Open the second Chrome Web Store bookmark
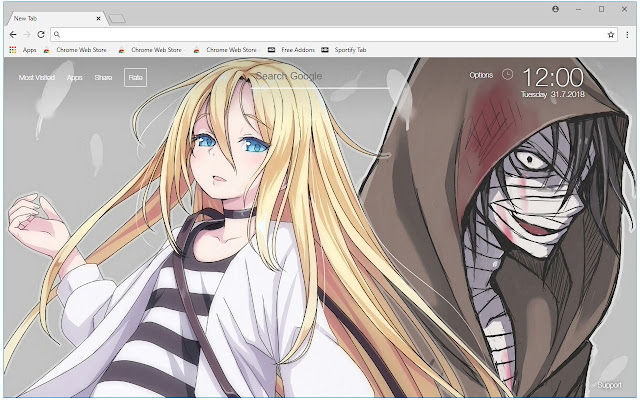The image size is (640, 400). coord(150,50)
